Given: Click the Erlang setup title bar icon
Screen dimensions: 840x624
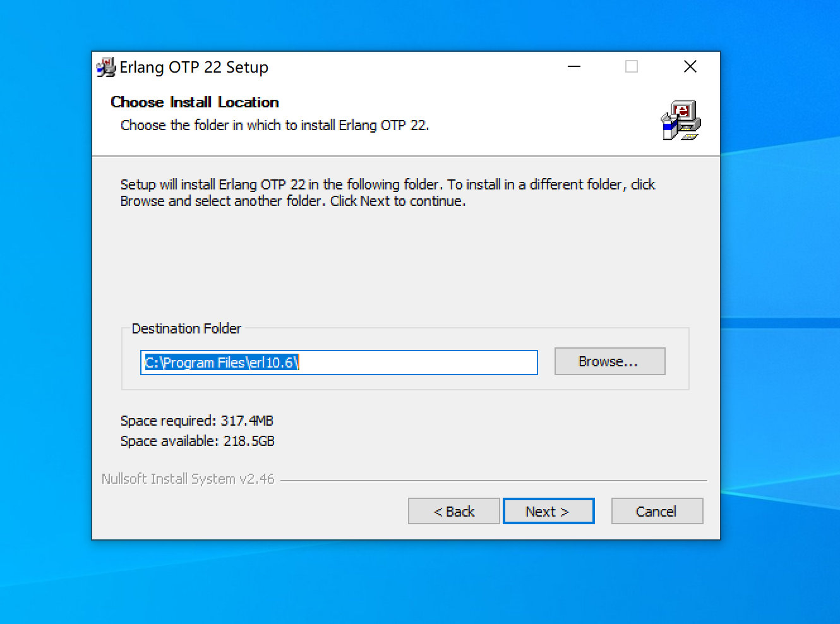Looking at the screenshot, I should [106, 67].
